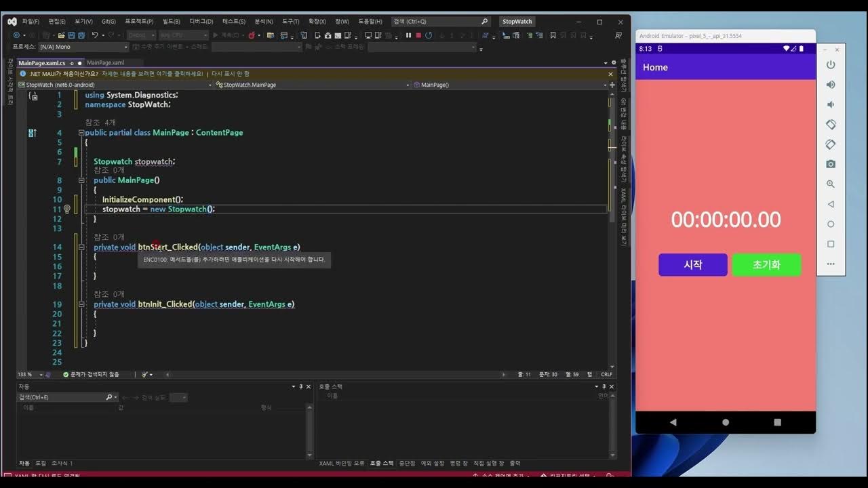Click the search magnifier in the title bar

point(484,22)
